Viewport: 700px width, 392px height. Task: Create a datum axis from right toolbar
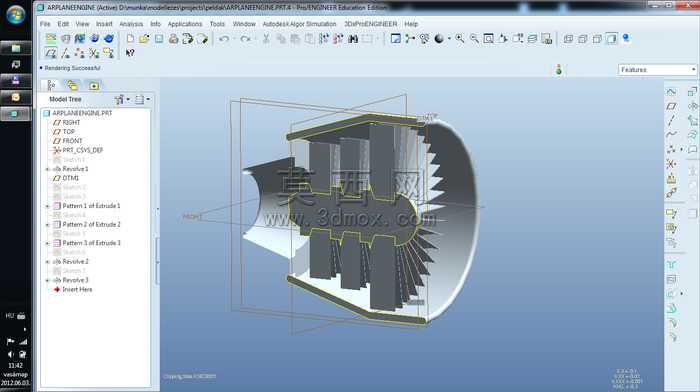click(671, 121)
